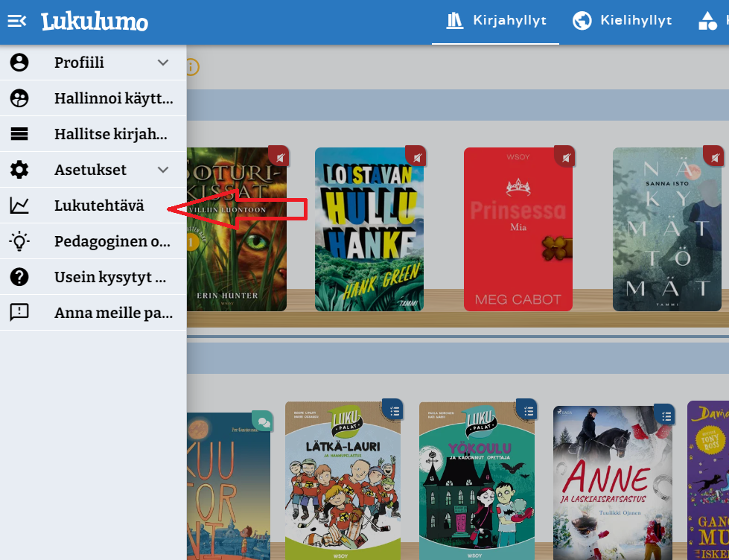729x560 pixels.
Task: Open the purple Tony Ross book cover
Action: pyautogui.click(x=708, y=480)
